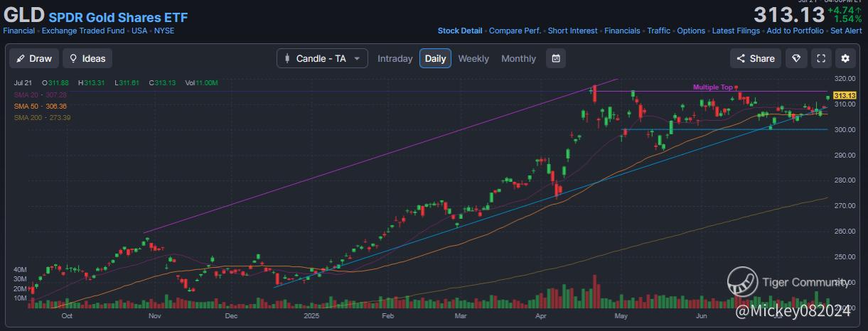Click the 313.13 current price tag on axis
This screenshot has height=331, width=868.
pyautogui.click(x=844, y=96)
